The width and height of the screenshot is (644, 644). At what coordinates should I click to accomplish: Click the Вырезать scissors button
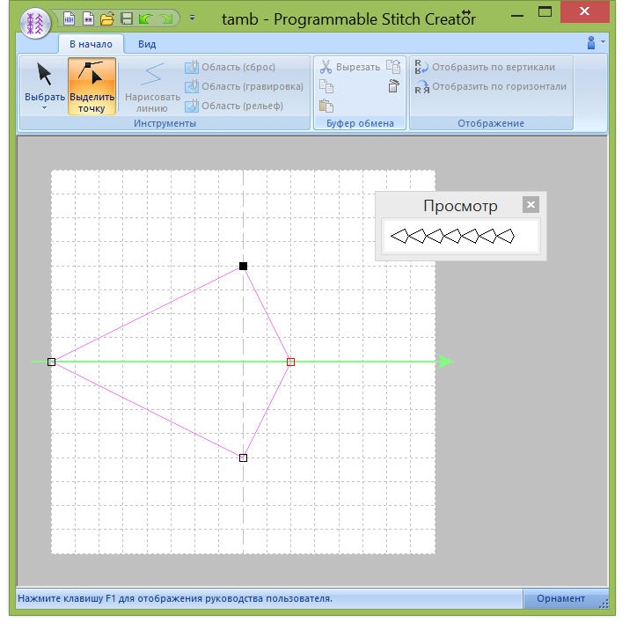350,67
